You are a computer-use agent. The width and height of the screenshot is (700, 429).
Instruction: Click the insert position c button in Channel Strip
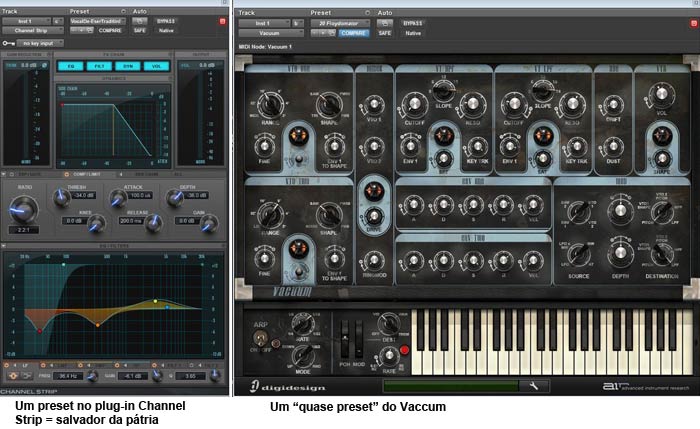(58, 21)
